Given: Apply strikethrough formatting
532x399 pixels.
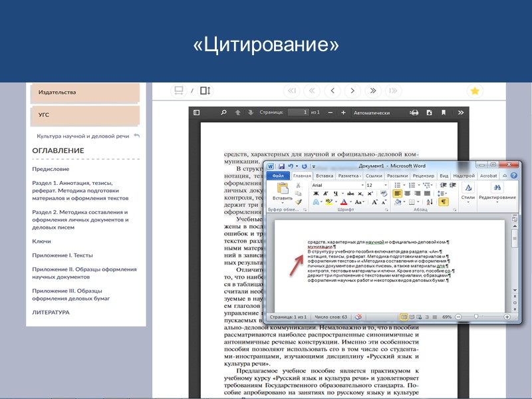Looking at the screenshot, I should [x=351, y=194].
